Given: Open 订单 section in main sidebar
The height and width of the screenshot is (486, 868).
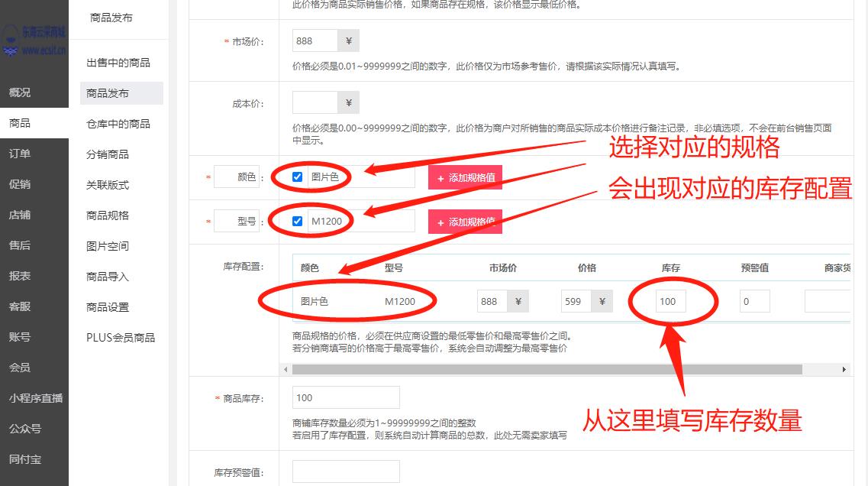Looking at the screenshot, I should [x=20, y=154].
